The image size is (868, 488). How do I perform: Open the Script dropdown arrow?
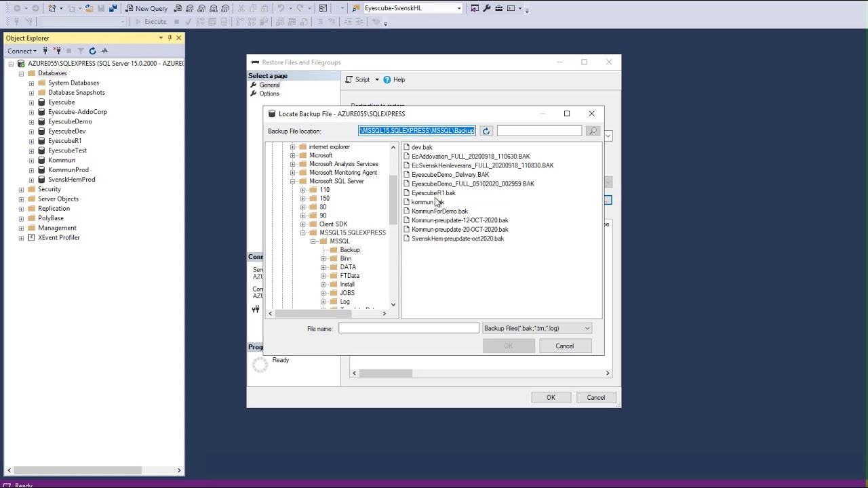(377, 80)
